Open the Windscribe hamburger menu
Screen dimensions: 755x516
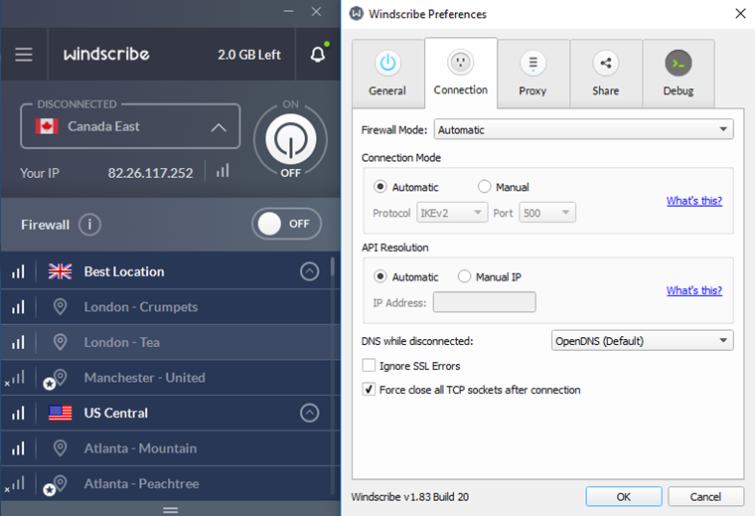tap(24, 54)
